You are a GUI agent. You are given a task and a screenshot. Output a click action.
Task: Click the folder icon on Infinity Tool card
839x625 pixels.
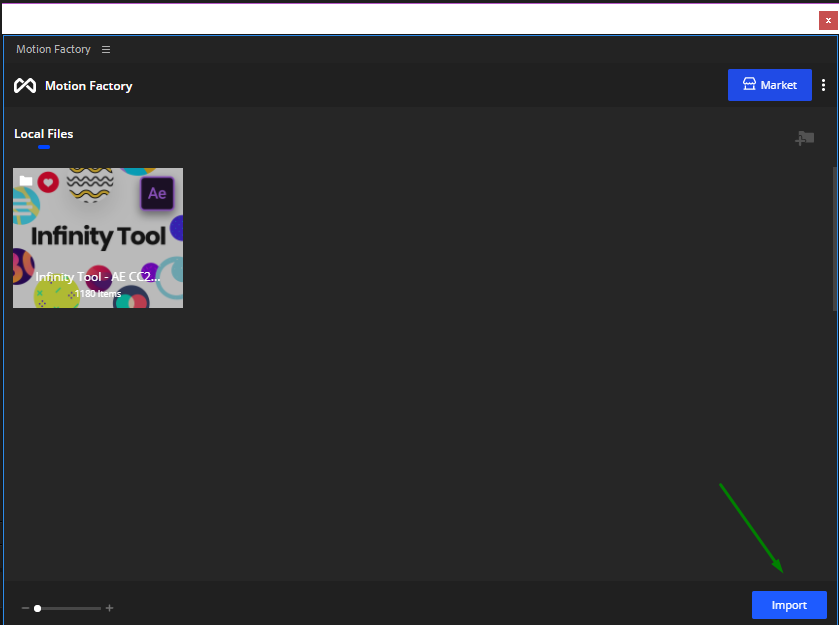pyautogui.click(x=26, y=181)
